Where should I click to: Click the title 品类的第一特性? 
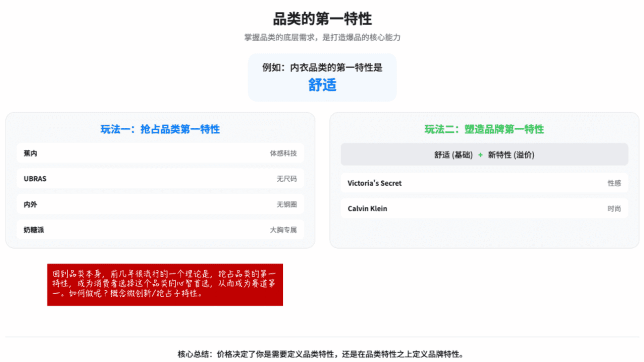322,19
